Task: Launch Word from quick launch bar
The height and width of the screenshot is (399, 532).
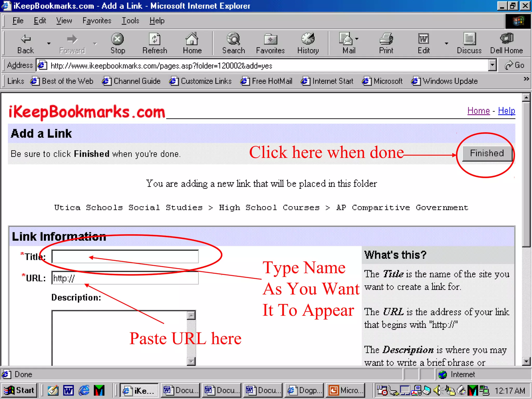Action: click(x=69, y=390)
